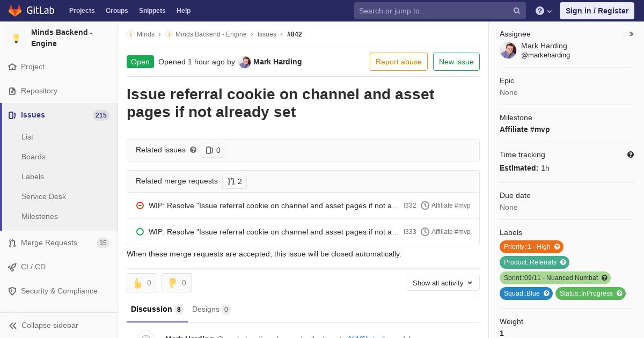Viewport: 644px width, 338px height.
Task: Collapse the right sidebar with double-chevron
Action: click(x=632, y=34)
